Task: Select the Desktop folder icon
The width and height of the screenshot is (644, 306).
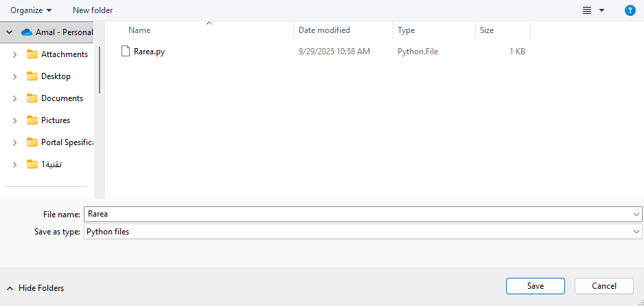Action: pyautogui.click(x=32, y=76)
